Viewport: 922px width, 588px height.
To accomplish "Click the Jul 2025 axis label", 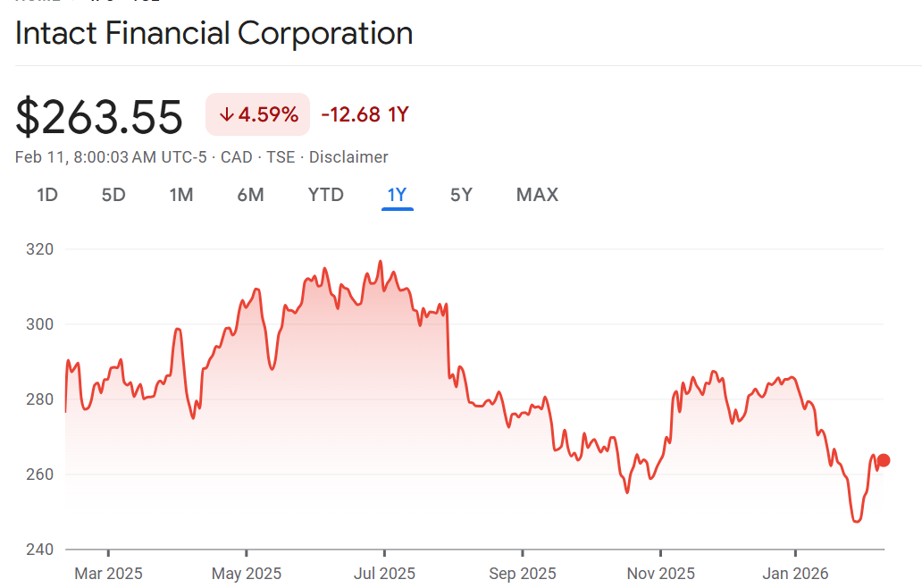I will tap(384, 573).
